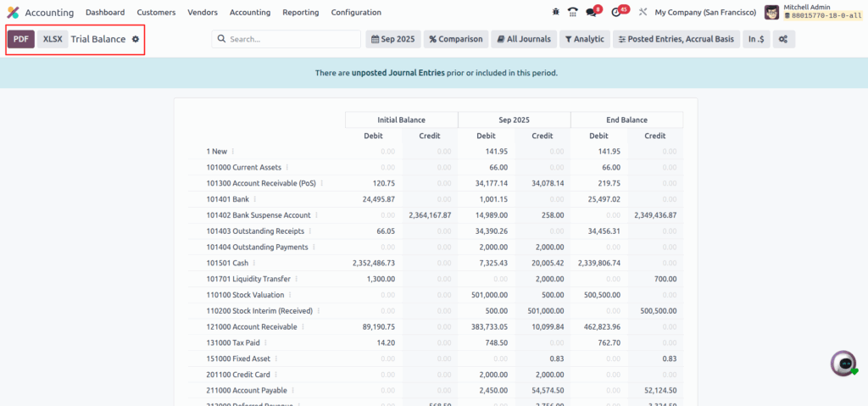
Task: Click the gear next to Trial Balance title
Action: pyautogui.click(x=136, y=39)
